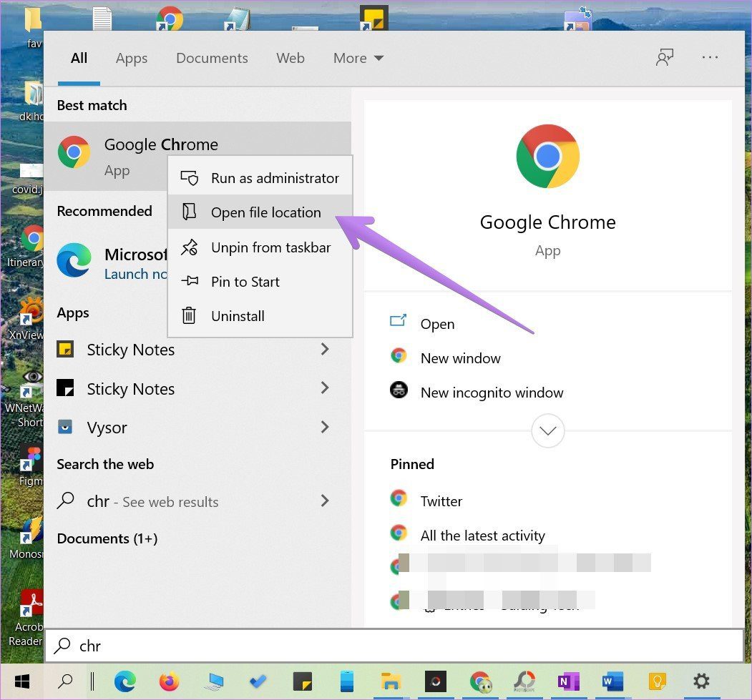Click the Documents (1+) heading

tap(107, 538)
